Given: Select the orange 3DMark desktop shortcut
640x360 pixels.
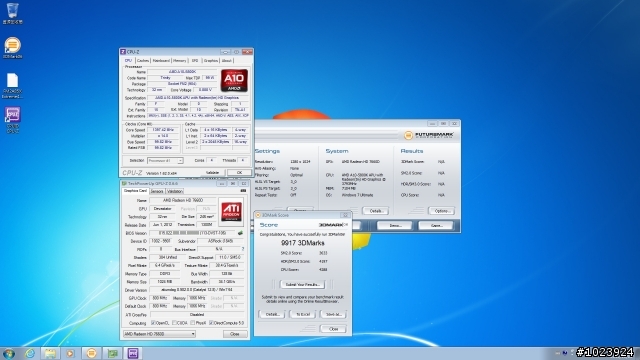Looking at the screenshot, I should 12,47.
